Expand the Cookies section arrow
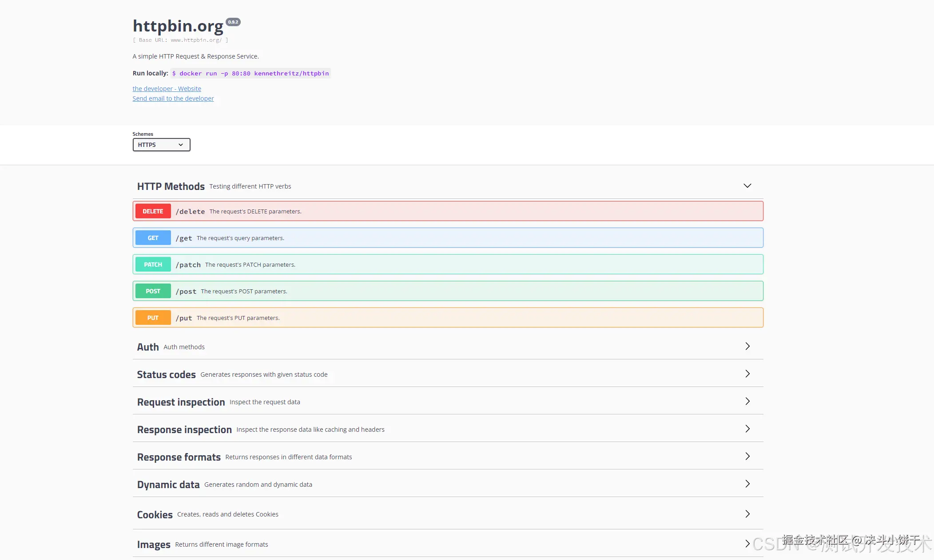 point(747,514)
